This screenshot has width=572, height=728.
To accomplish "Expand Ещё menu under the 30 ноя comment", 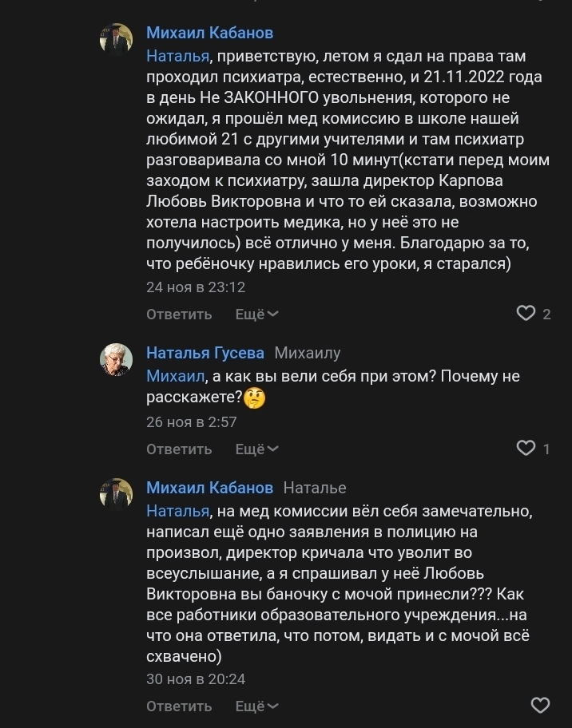I will click(x=256, y=706).
